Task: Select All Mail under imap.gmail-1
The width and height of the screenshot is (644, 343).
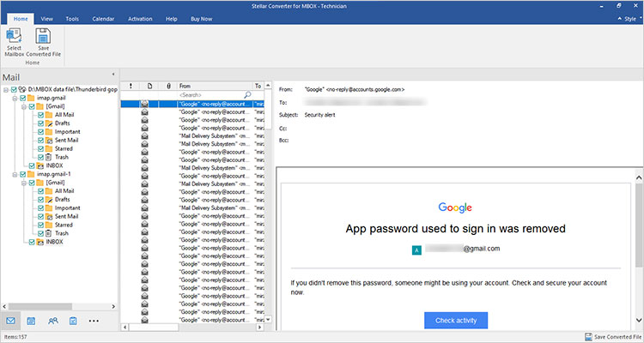Action: coord(64,190)
